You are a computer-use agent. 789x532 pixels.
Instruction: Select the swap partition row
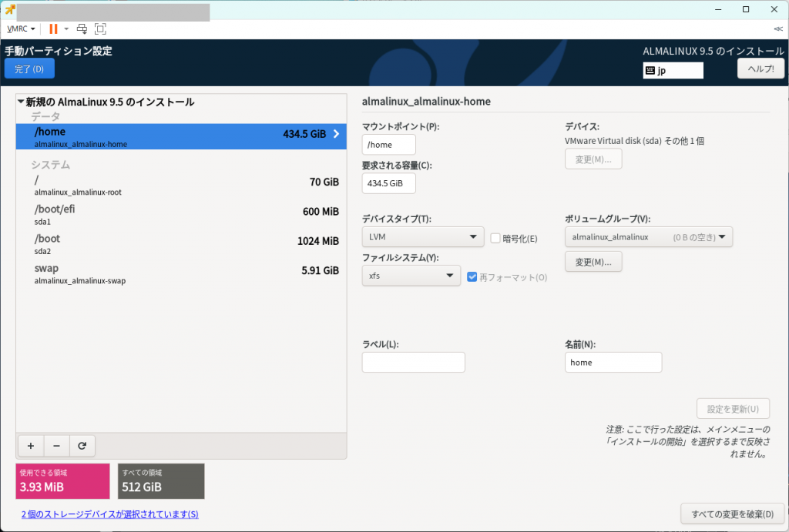click(x=181, y=274)
